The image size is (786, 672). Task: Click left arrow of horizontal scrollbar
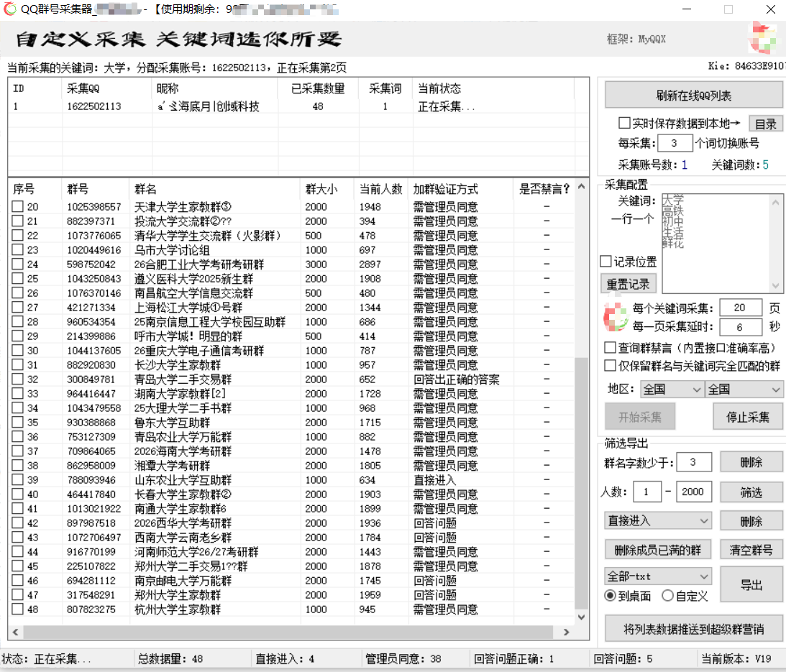click(16, 632)
